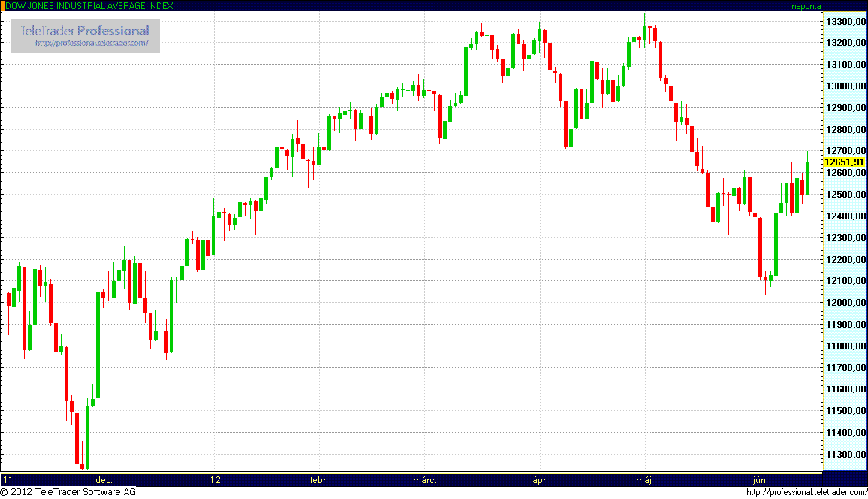
Task: Click the 12800,00 price axis label
Action: 845,129
